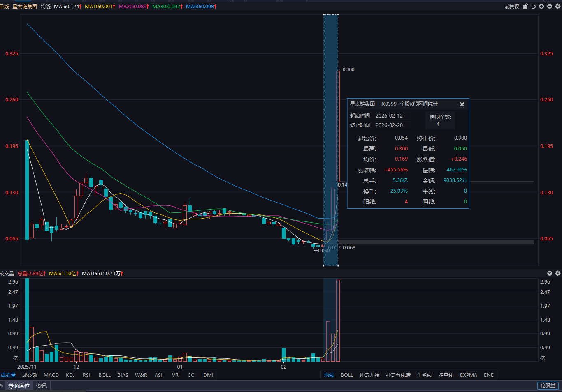The image size is (562, 392).
Task: Open the 日线 period selector
Action: point(5,7)
